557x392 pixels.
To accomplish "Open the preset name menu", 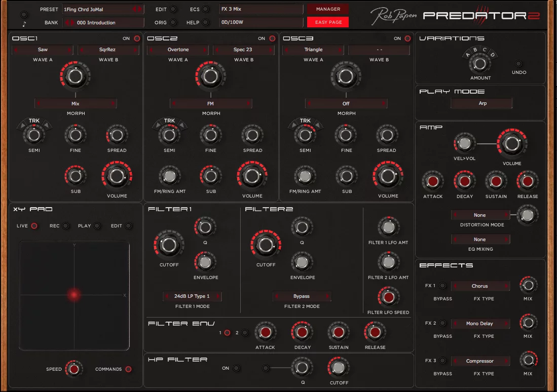I will pyautogui.click(x=103, y=9).
